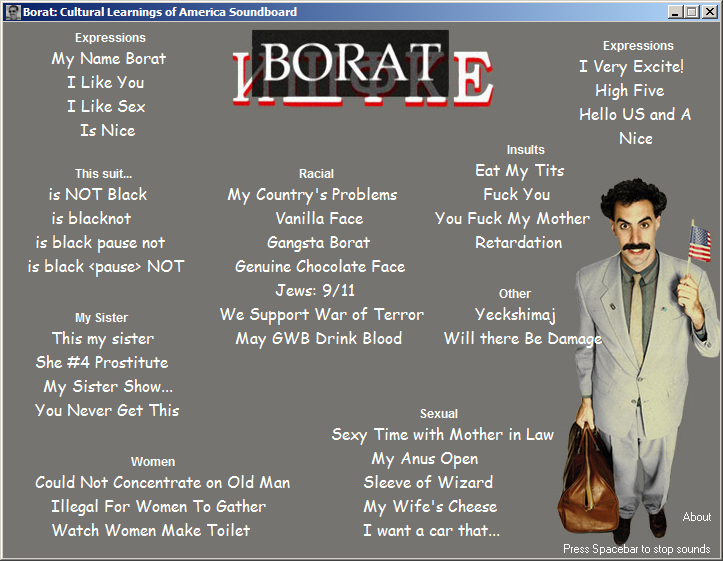Viewport: 723px width, 561px height.
Task: Click the Borat title bar icon
Action: pos(13,12)
